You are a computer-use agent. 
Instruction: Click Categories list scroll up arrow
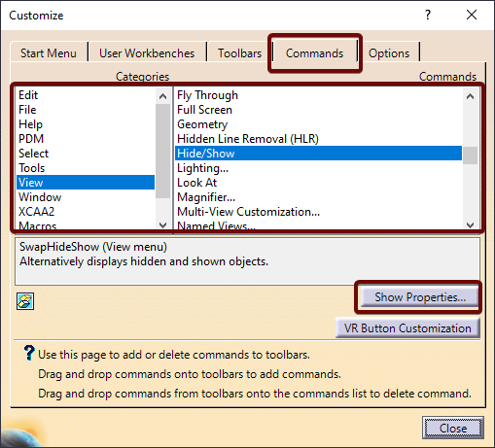[163, 96]
